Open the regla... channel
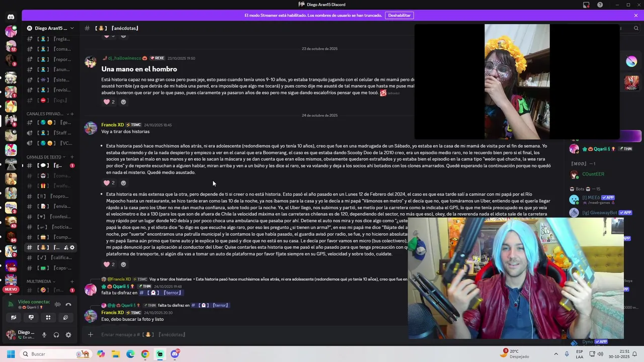 click(x=50, y=39)
